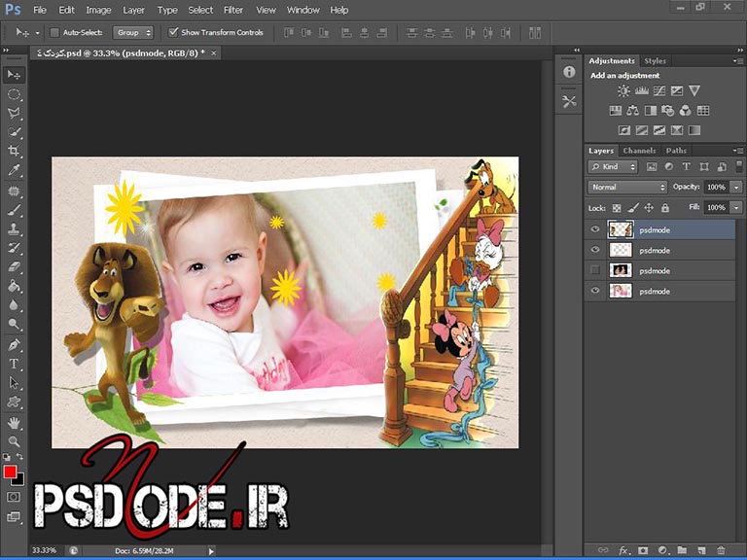The width and height of the screenshot is (747, 560).
Task: Open the tool preset picker arrow
Action: 37,33
